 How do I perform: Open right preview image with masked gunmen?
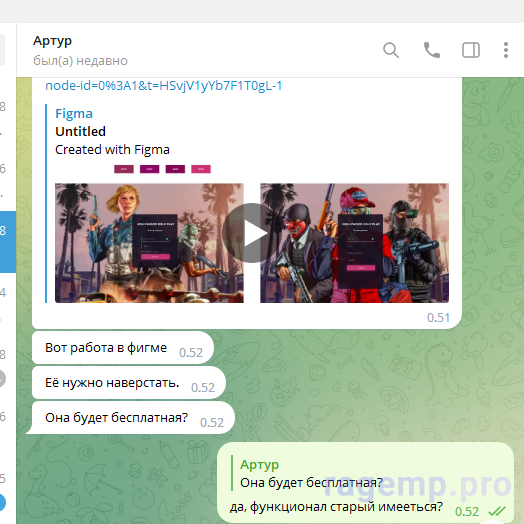[355, 243]
